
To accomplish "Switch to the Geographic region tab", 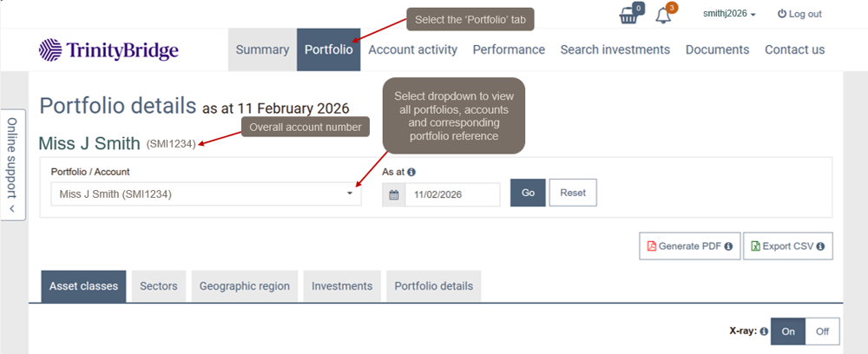I will 245,286.
